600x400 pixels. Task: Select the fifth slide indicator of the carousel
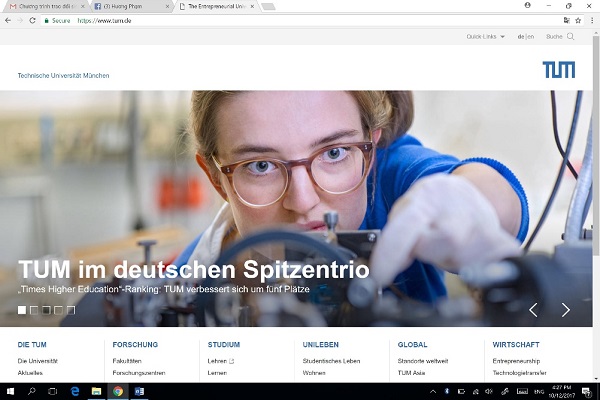coord(70,310)
